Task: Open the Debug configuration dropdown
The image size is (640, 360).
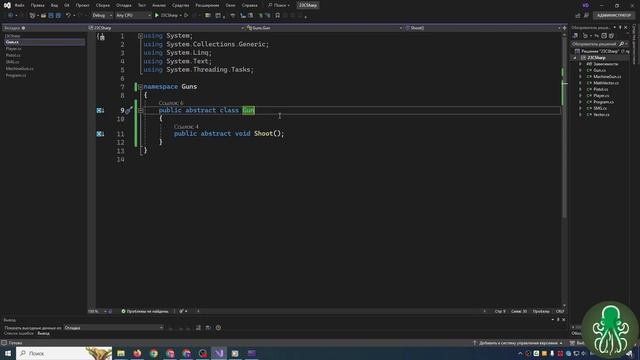Action: tap(102, 16)
